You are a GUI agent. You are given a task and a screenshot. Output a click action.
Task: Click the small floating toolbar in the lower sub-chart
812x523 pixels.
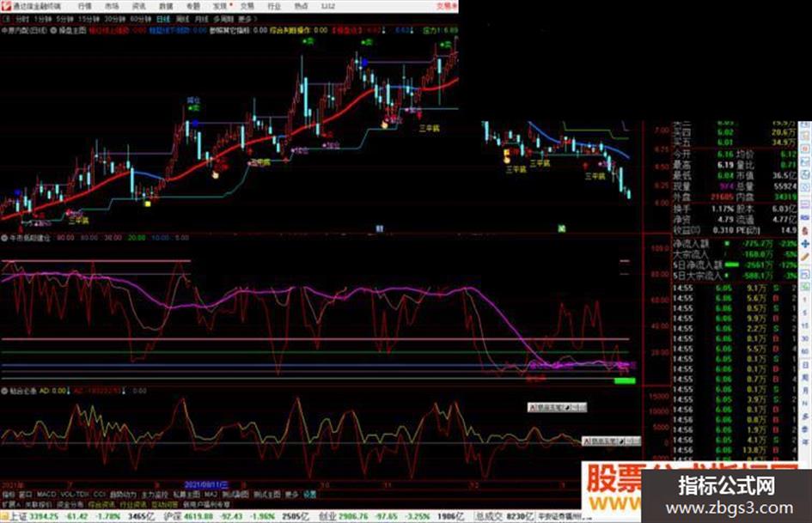point(611,441)
